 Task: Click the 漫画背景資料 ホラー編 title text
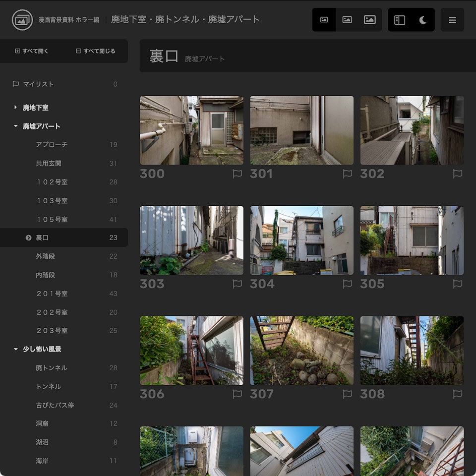coord(69,20)
